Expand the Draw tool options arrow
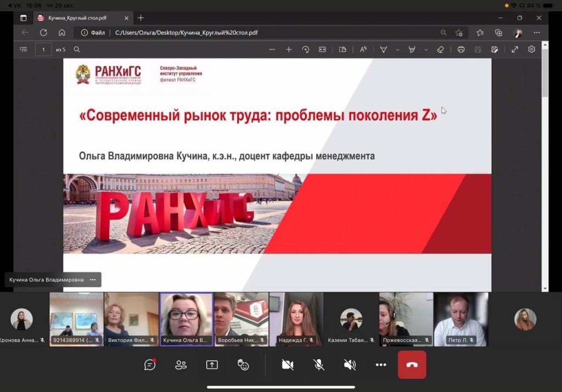 click(398, 49)
